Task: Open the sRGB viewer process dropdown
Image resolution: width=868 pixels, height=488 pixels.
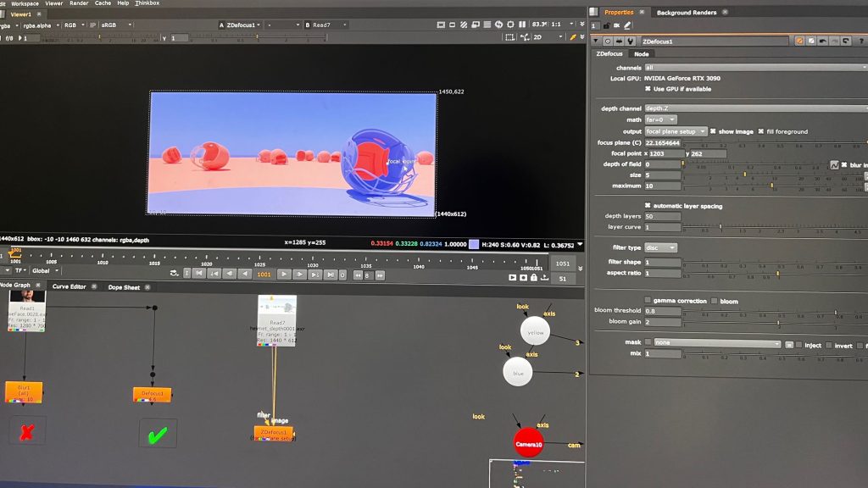Action: [116, 25]
